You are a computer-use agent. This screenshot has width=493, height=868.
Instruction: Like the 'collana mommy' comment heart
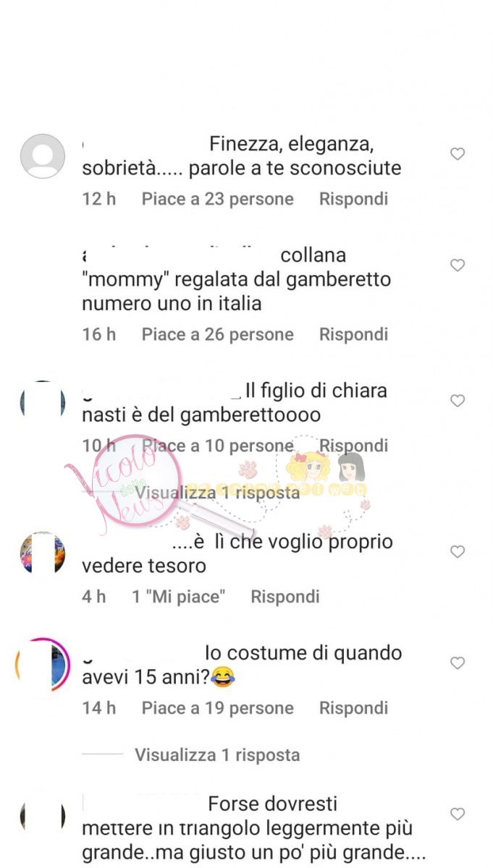point(458,265)
